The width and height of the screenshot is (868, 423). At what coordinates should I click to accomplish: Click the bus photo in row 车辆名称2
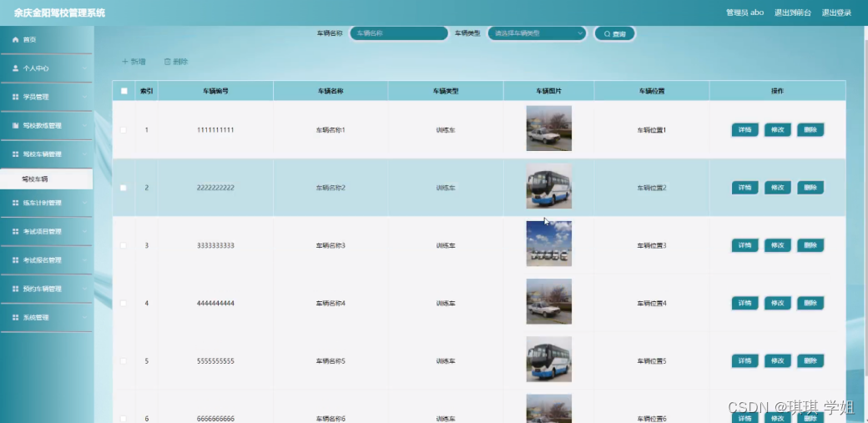(x=548, y=186)
